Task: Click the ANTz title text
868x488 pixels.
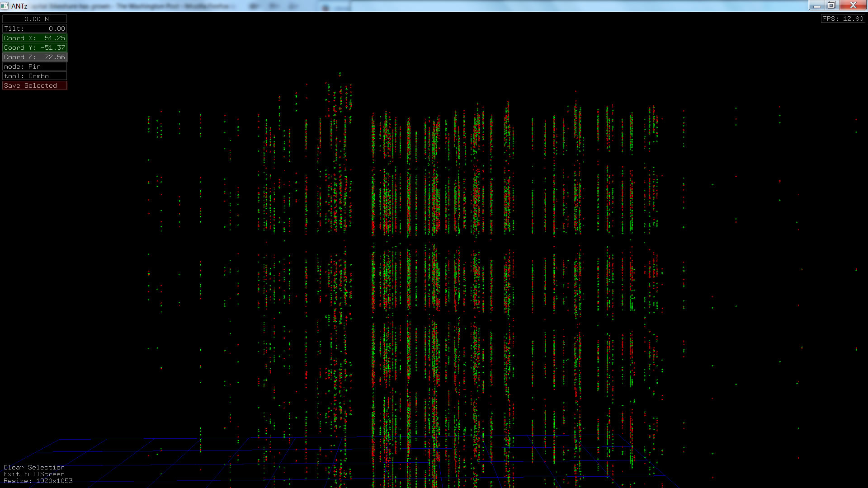Action: coord(19,6)
